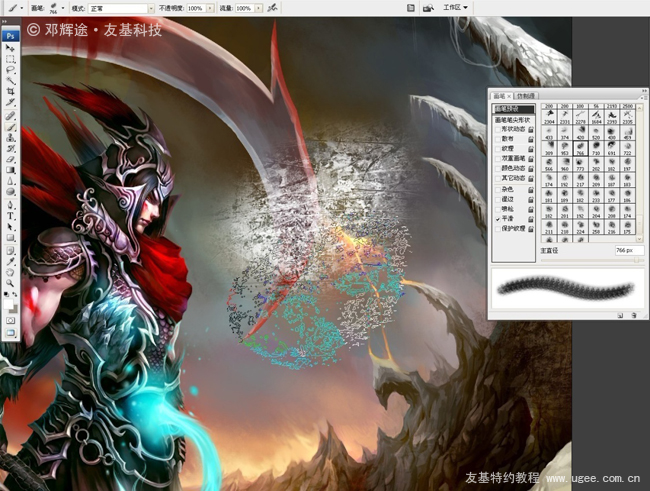Change the screen mode button
The height and width of the screenshot is (491, 650).
(x=11, y=333)
